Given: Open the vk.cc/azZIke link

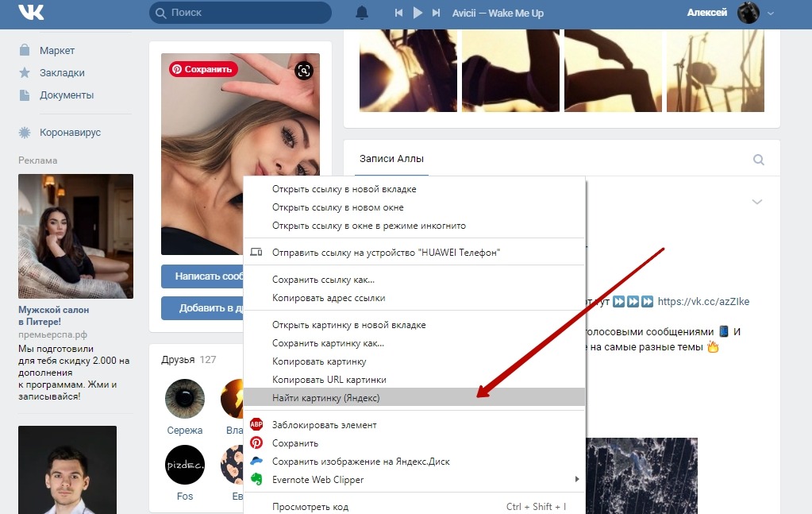Looking at the screenshot, I should 703,302.
